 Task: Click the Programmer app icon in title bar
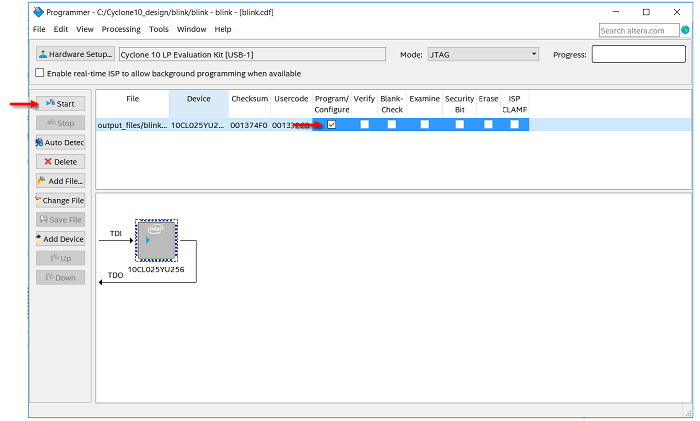click(39, 12)
